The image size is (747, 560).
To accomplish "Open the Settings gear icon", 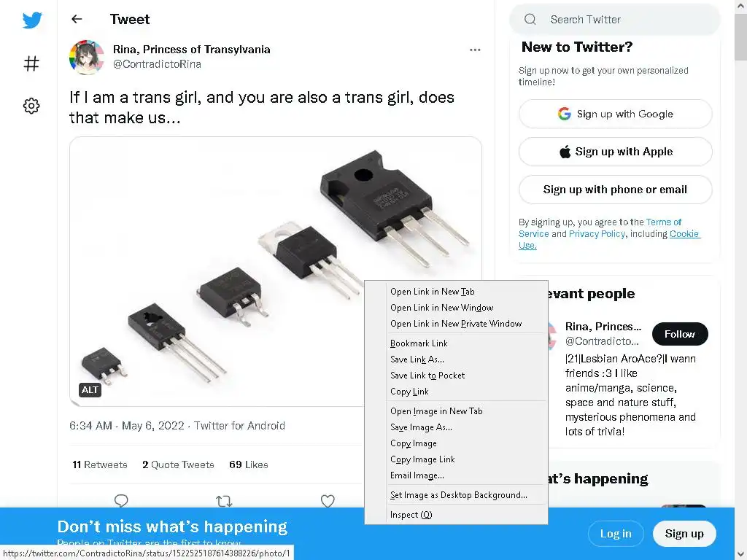I will click(x=31, y=106).
